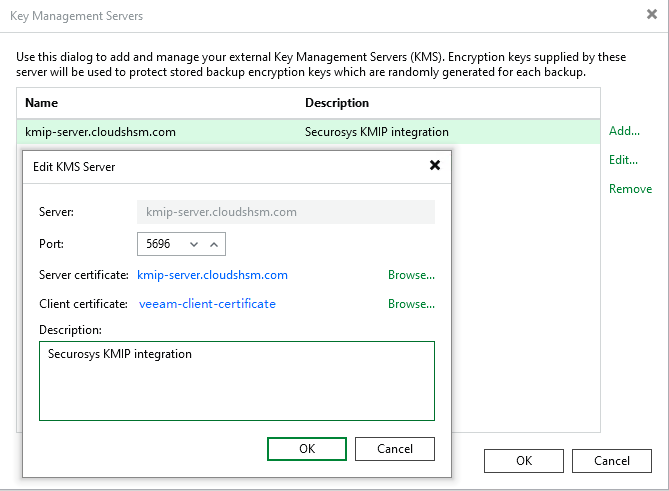Increase port value with up arrow
Viewport: 669px width, 491px height.
[x=214, y=244]
